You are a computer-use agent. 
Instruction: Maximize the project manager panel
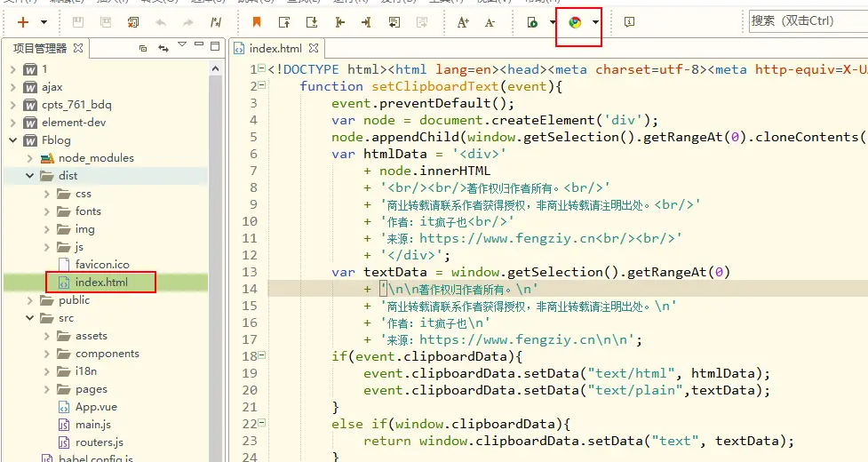215,46
